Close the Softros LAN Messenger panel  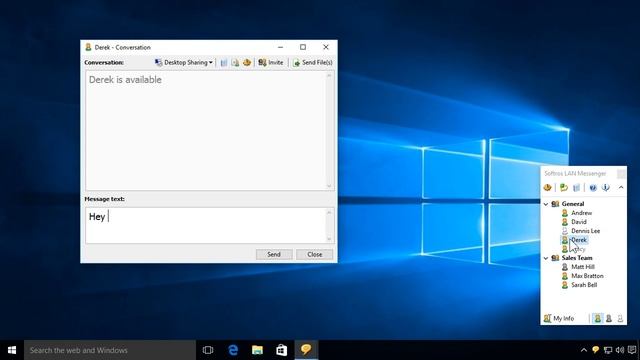(621, 173)
